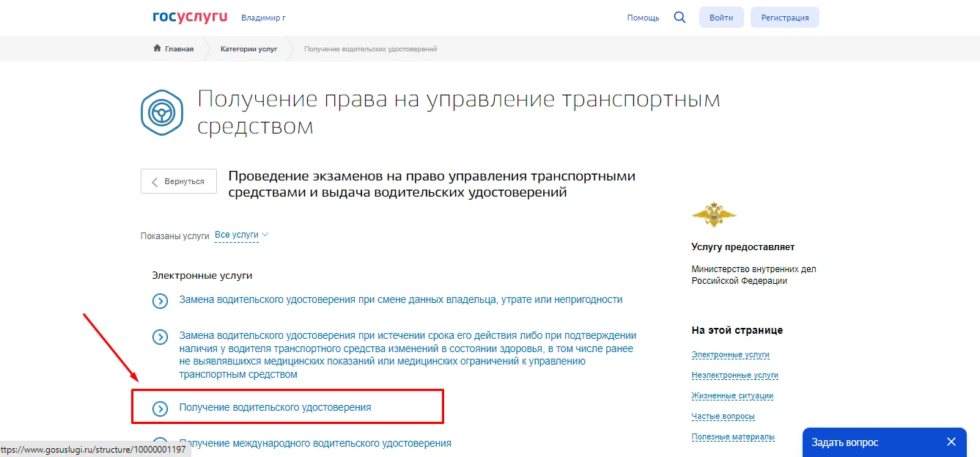Click arrow icon beside 'Замена... при истечении срока'
Screen dimensions: 980x457
pyautogui.click(x=160, y=337)
